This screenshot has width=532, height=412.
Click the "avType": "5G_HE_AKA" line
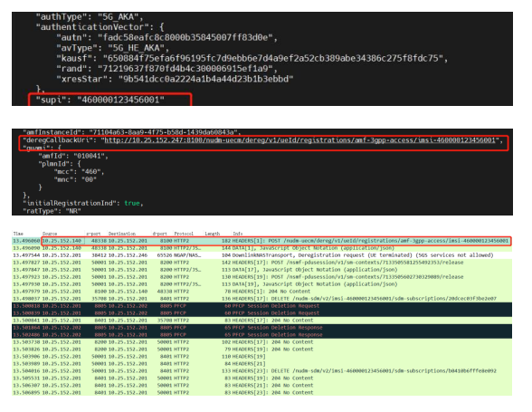tap(112, 48)
